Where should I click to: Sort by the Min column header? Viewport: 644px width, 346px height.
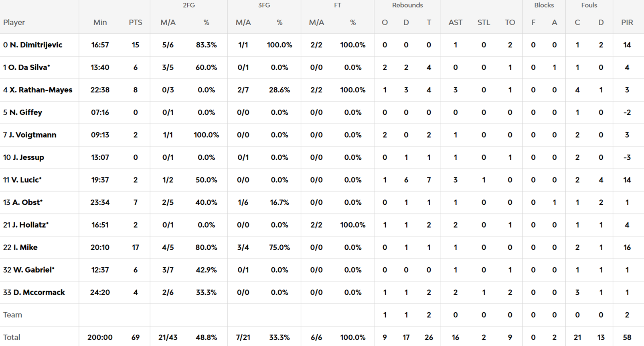(100, 22)
